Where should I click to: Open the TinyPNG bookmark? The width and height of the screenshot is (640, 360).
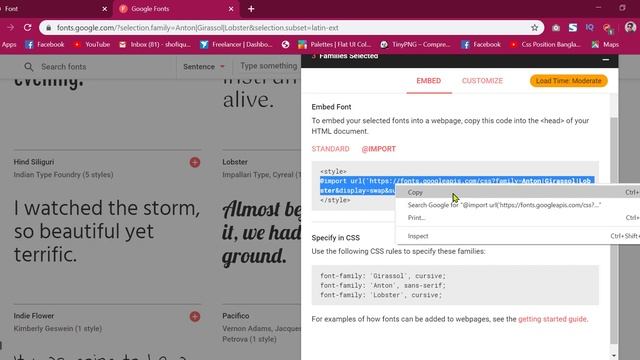(x=416, y=44)
